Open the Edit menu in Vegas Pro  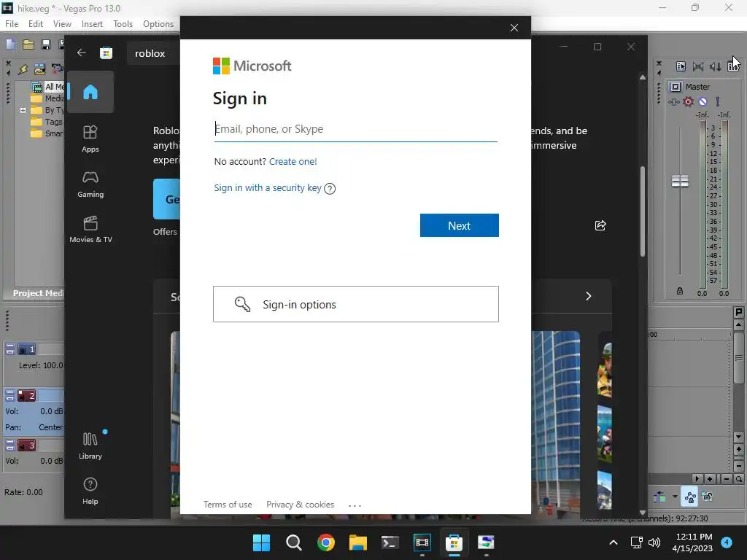36,24
